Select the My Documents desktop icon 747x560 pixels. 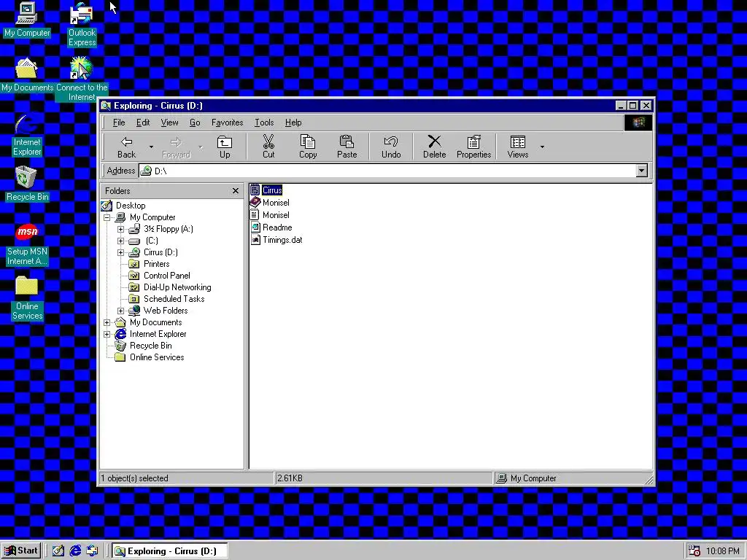[x=27, y=75]
